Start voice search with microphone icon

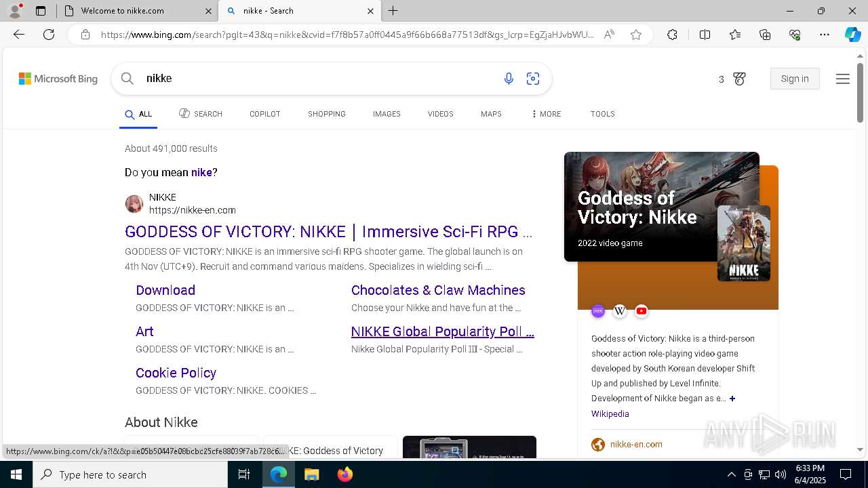pyautogui.click(x=509, y=79)
